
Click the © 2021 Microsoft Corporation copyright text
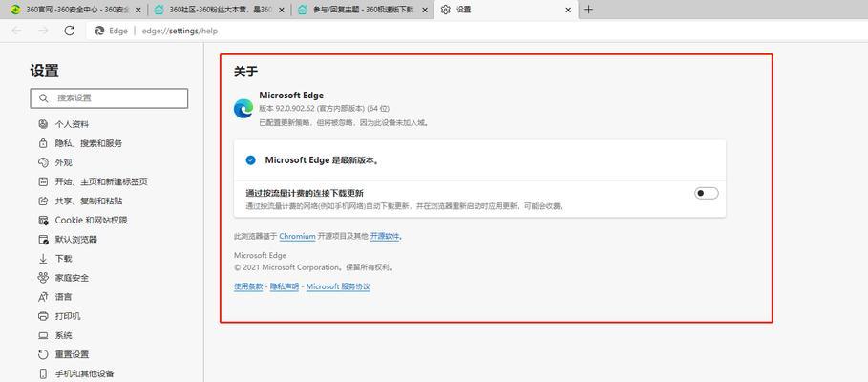[x=314, y=267]
